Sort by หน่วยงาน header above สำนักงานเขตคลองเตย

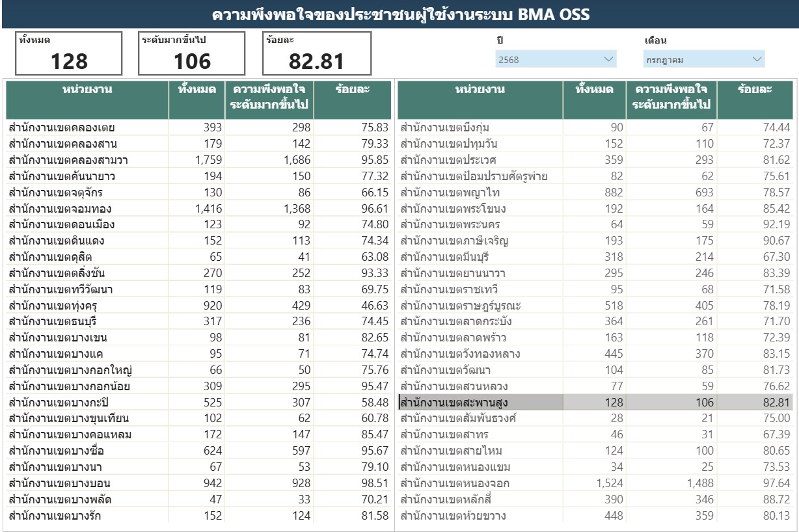click(87, 100)
